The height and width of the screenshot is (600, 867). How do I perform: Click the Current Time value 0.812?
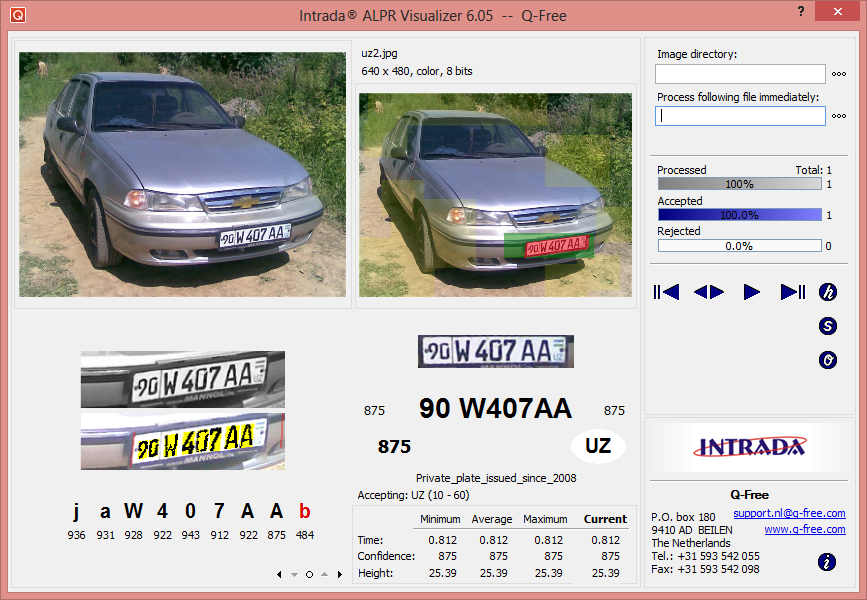click(605, 540)
